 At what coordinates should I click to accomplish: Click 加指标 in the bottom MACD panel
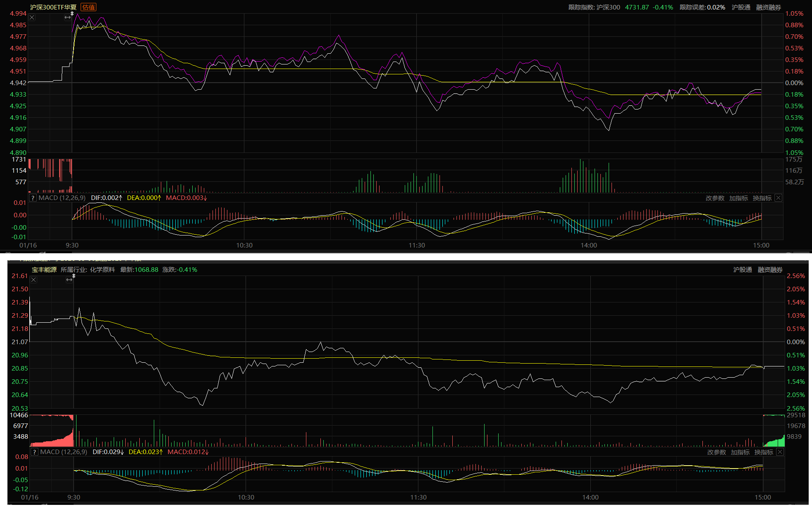click(740, 452)
